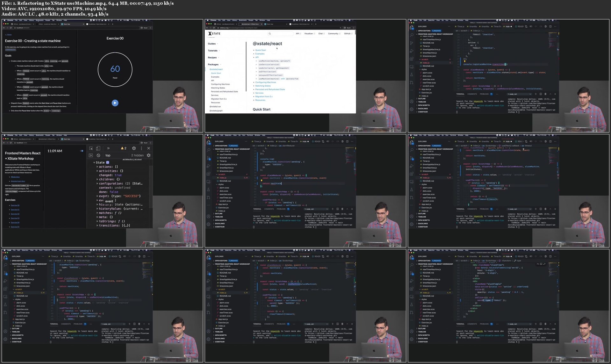Viewport: 611px width, 364px height.
Task: Click 'useMachine(machine, options?)' in the API list
Action: coord(274,61)
